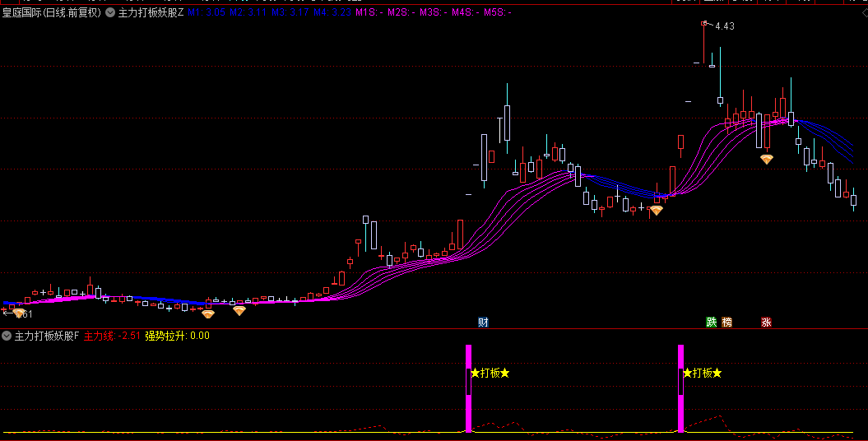Click the 4.43 high price marker
This screenshot has width=868, height=441.
point(724,26)
